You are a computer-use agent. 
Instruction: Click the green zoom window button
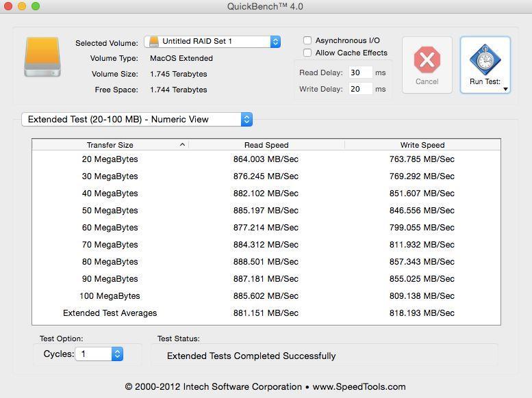click(x=36, y=6)
